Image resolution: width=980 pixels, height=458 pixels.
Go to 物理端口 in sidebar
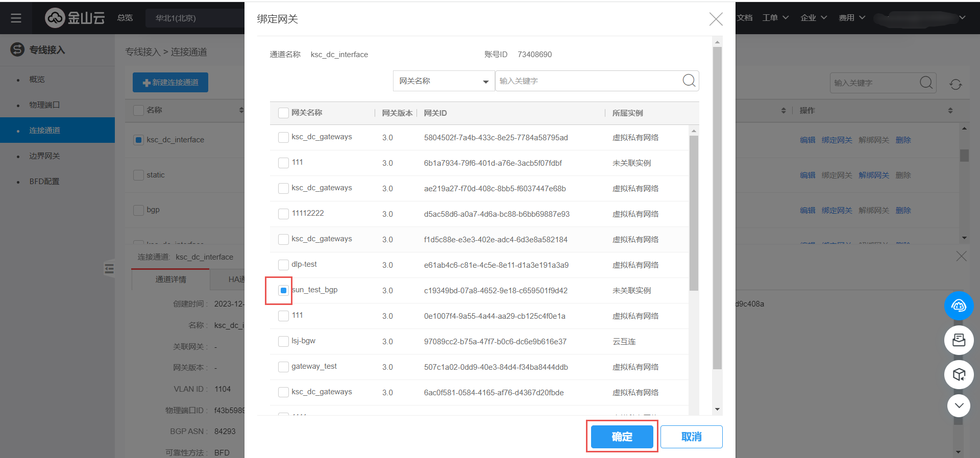pos(44,105)
